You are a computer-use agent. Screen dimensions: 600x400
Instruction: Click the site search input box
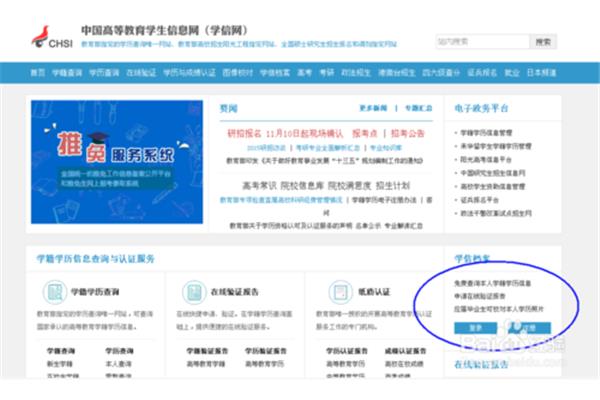click(483, 41)
